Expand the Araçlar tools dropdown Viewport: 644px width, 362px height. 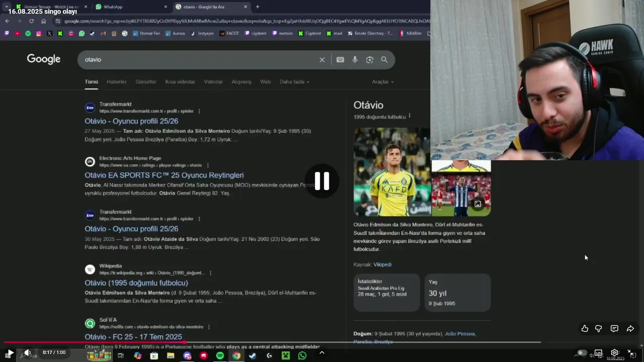(x=383, y=81)
